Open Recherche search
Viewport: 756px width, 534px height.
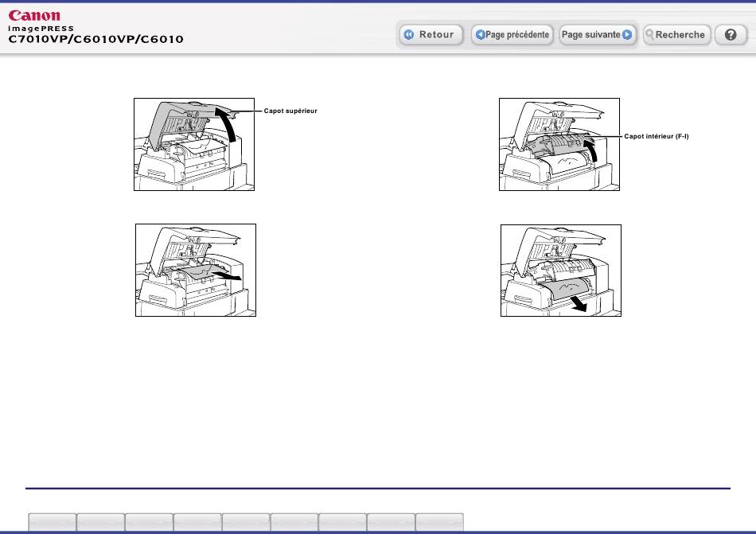[676, 35]
